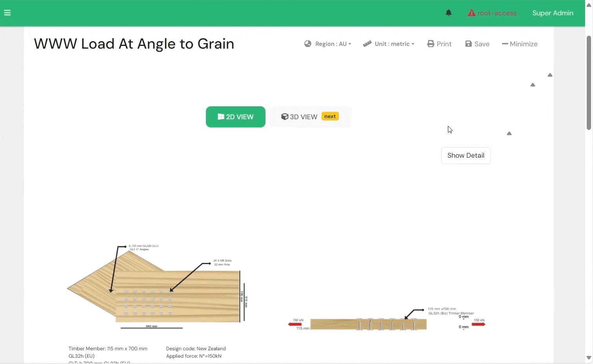Click the red warning triangle icon
This screenshot has width=593, height=364.
(471, 13)
